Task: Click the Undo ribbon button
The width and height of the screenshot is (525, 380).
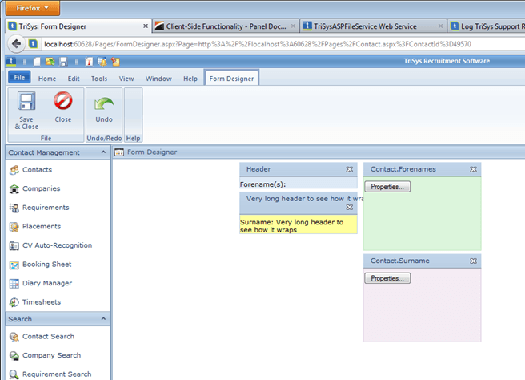Action: tap(104, 110)
